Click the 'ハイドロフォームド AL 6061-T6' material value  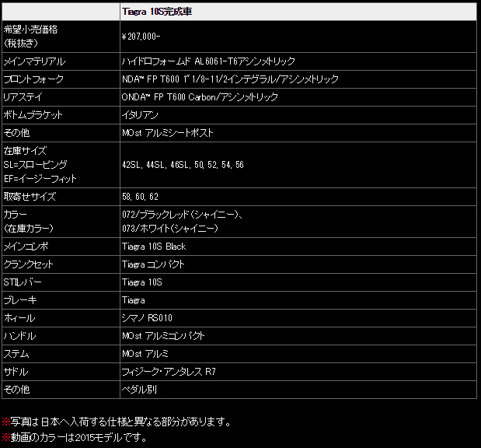pyautogui.click(x=208, y=61)
